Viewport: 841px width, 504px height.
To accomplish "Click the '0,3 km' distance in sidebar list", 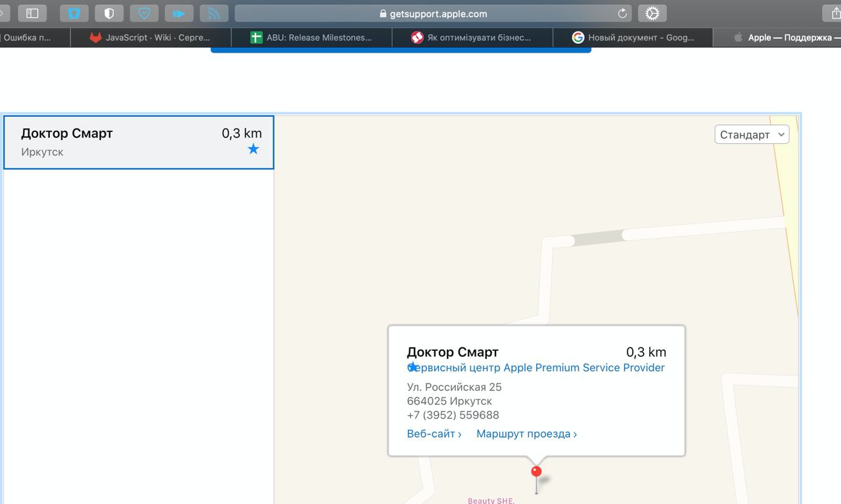I will pos(242,133).
